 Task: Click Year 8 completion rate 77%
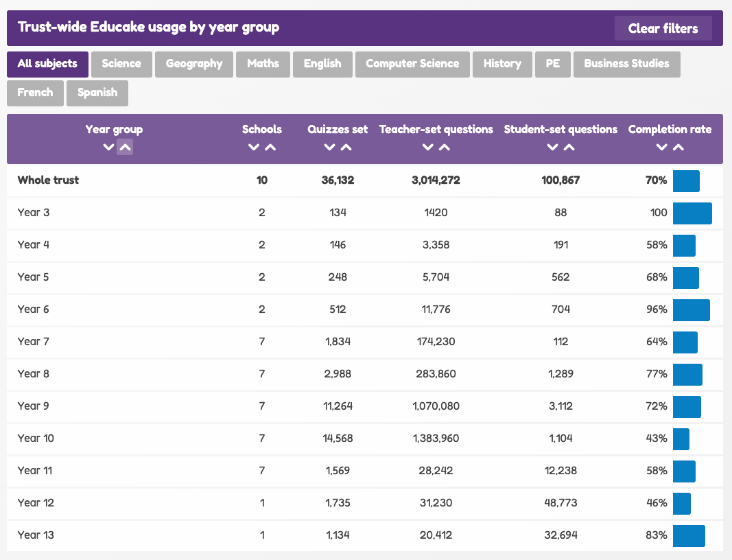657,373
